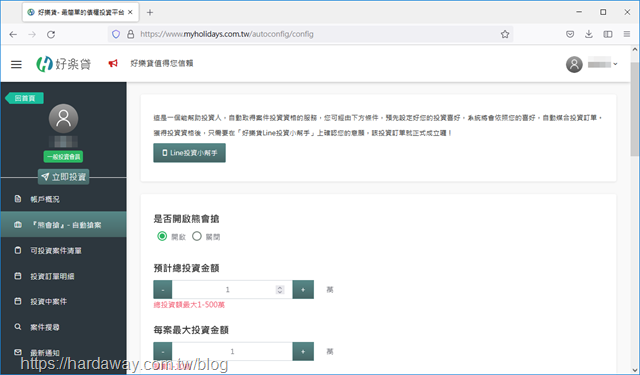
Task: Click the 每案最大投資金額 number field
Action: (232, 351)
